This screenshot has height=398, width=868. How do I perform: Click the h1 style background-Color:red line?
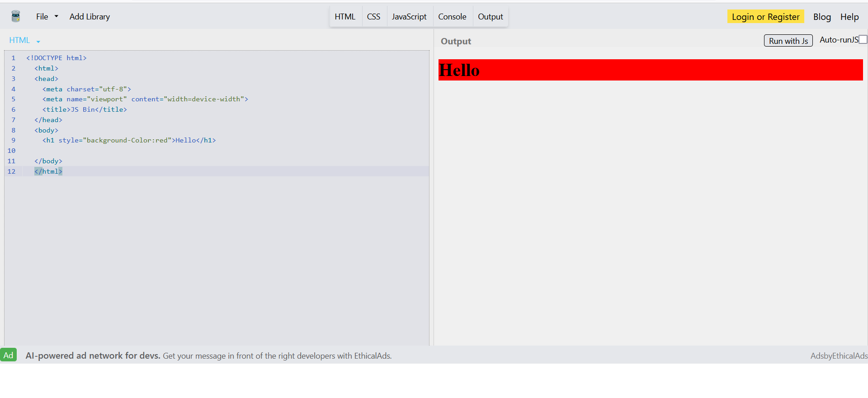pyautogui.click(x=129, y=140)
